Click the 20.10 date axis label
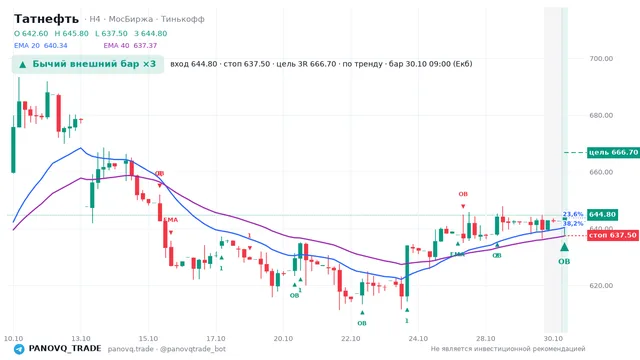Viewport: 640px width, 360px height. click(283, 339)
